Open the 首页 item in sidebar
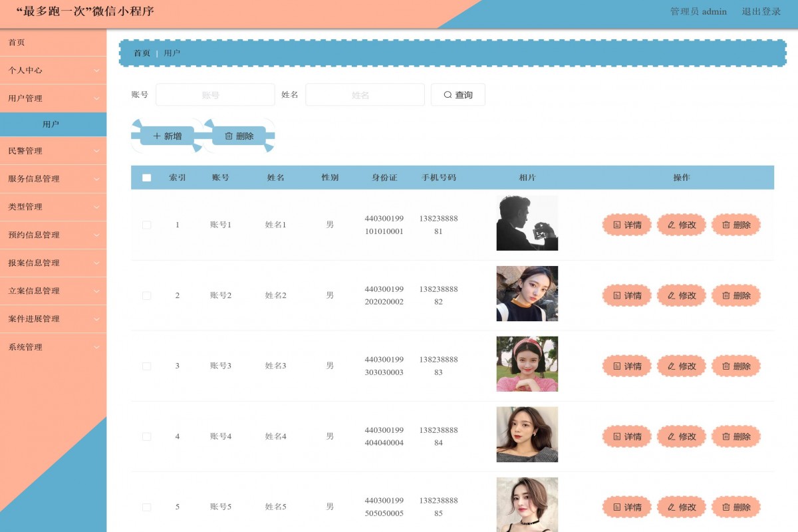 (17, 43)
